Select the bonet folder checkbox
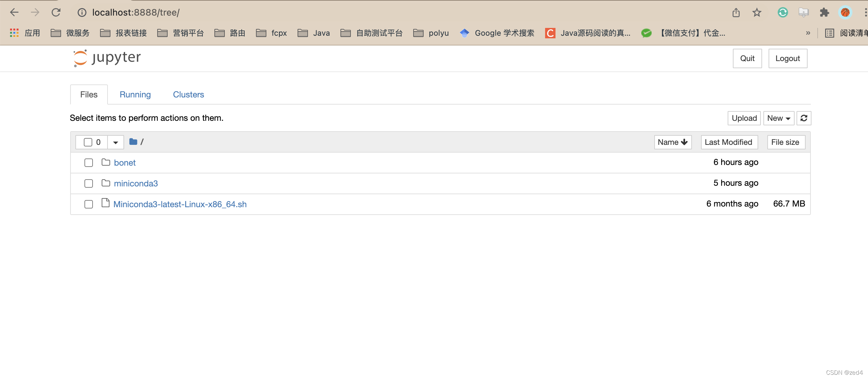 (x=89, y=163)
